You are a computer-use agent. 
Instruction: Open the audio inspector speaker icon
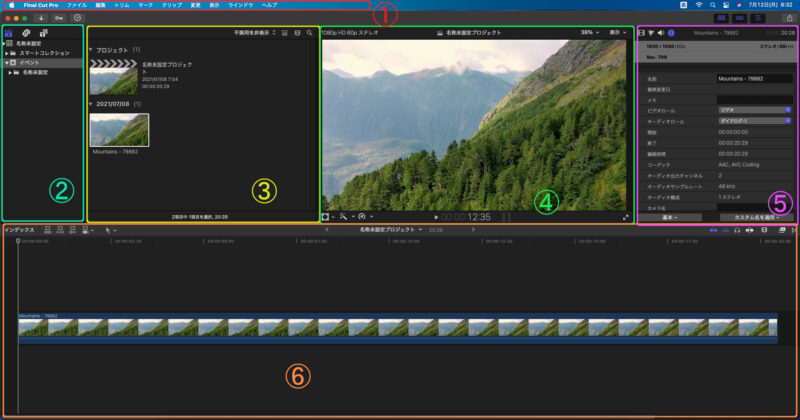tap(661, 33)
